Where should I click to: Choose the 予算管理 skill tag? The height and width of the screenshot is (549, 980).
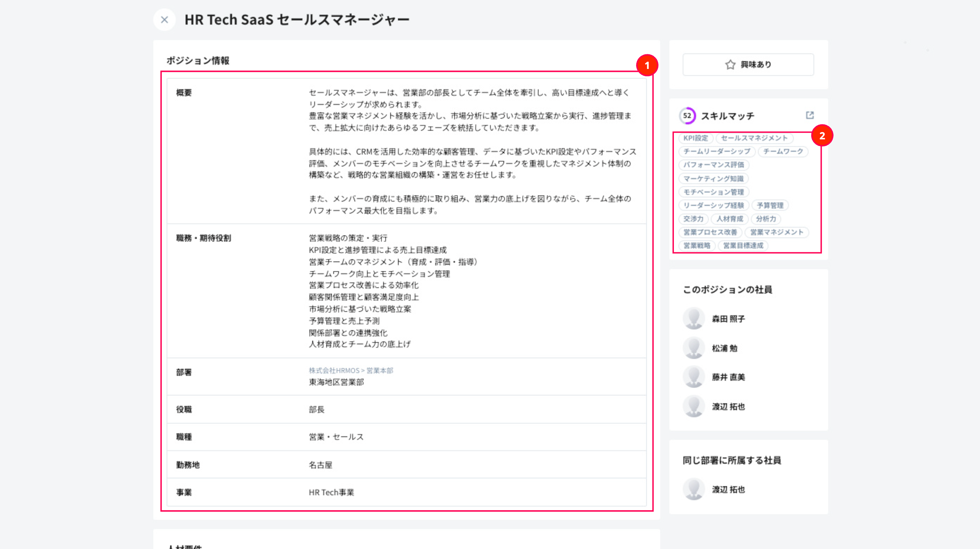pos(770,205)
